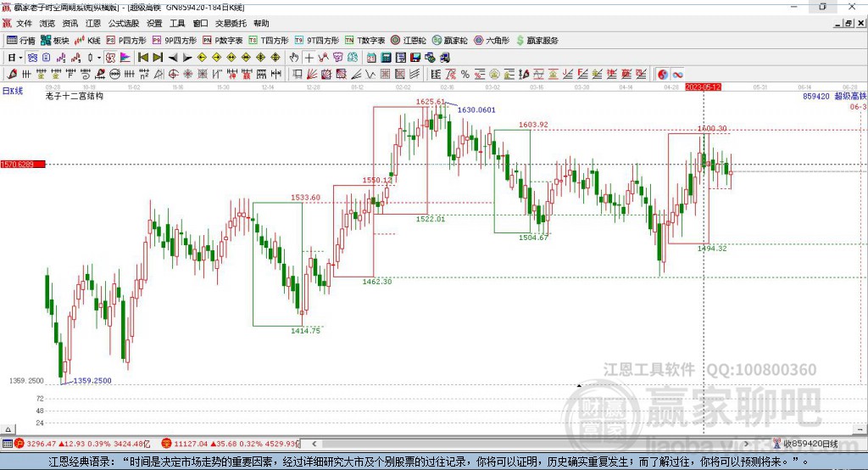The width and height of the screenshot is (868, 470).
Task: Open the 设置 menu
Action: 154,23
